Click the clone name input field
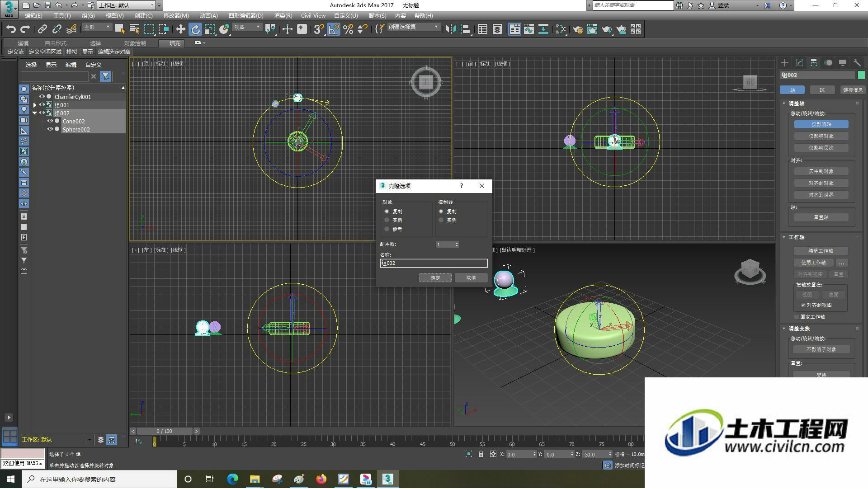This screenshot has width=868, height=489. tap(434, 263)
